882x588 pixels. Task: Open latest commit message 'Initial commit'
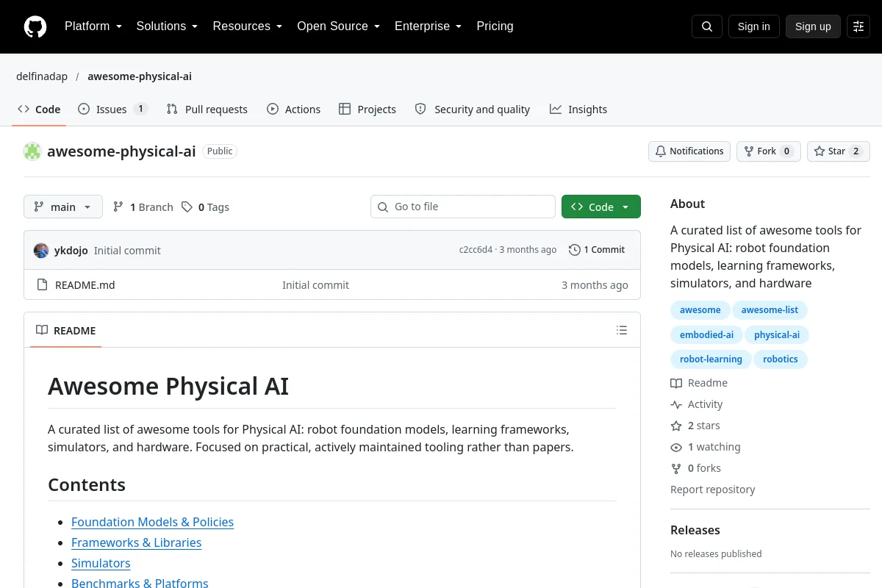[127, 251]
